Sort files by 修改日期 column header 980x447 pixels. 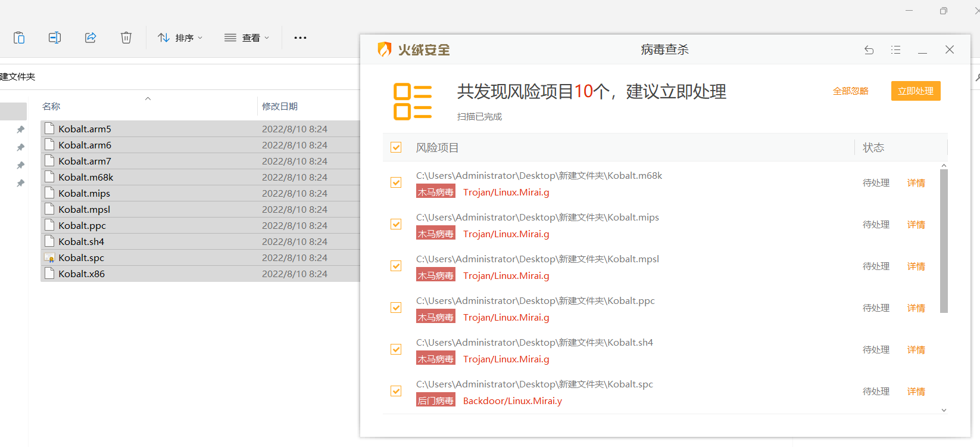[x=280, y=106]
